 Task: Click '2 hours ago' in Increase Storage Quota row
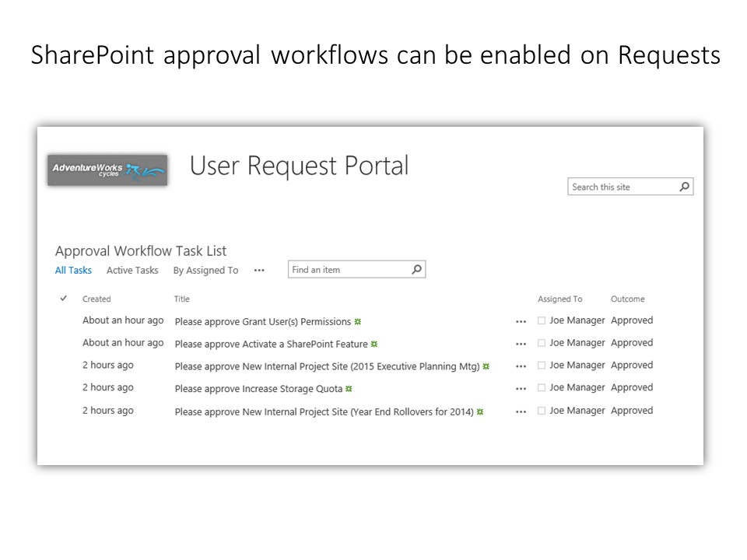coord(108,387)
